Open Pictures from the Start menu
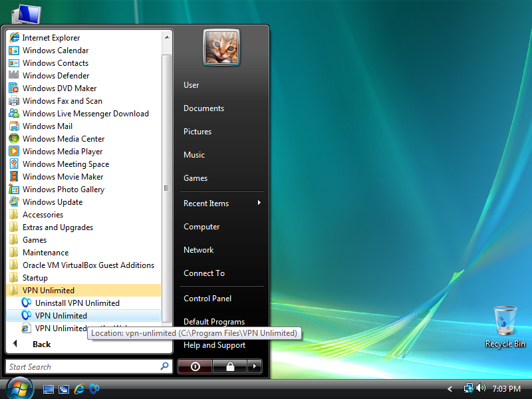 pos(198,132)
